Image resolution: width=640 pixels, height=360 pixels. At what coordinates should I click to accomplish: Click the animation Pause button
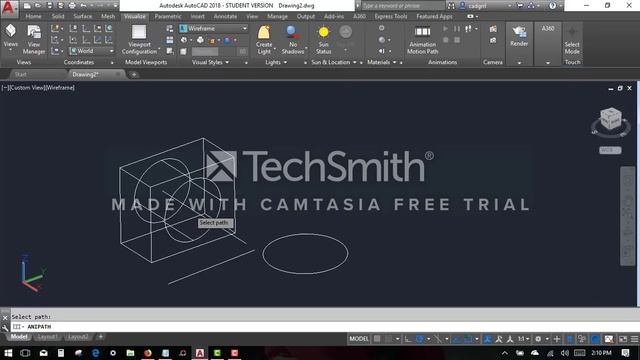(457, 29)
